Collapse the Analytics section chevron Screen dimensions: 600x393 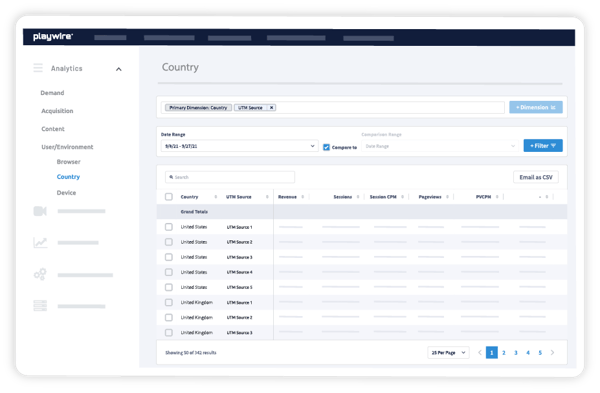tap(119, 69)
